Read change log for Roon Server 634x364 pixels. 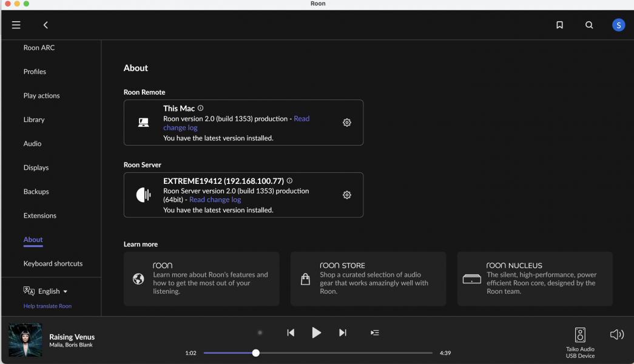[x=215, y=200]
